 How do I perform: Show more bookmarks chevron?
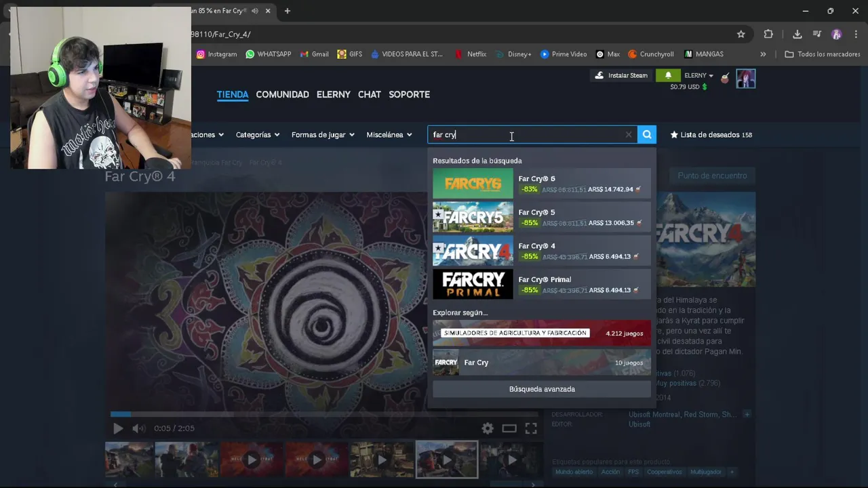point(763,54)
